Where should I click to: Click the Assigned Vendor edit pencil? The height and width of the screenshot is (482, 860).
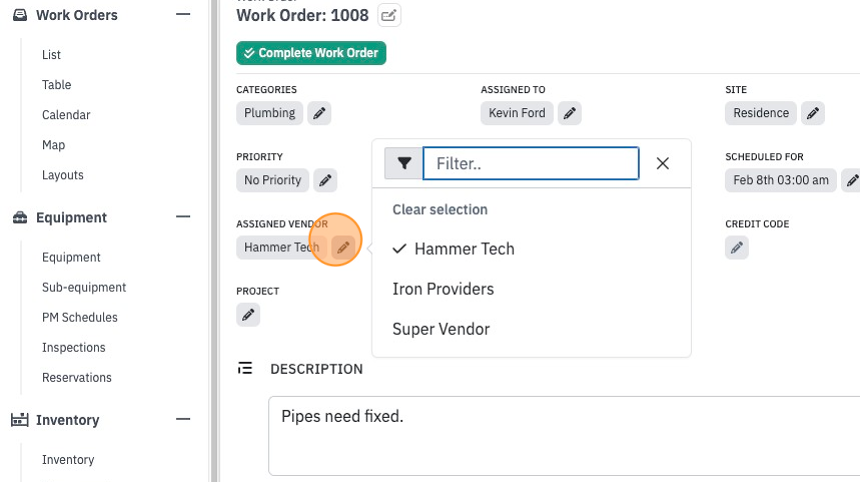pyautogui.click(x=343, y=248)
